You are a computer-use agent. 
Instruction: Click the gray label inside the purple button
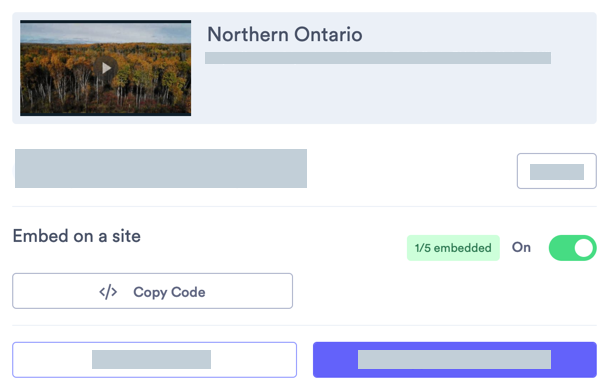[454, 359]
